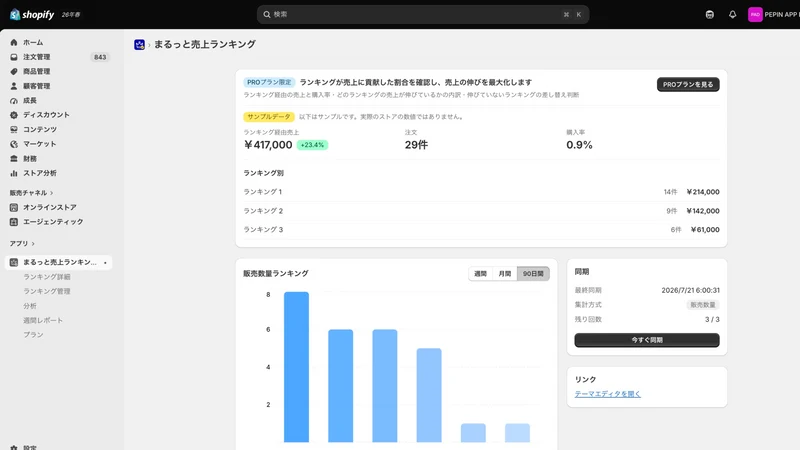The height and width of the screenshot is (450, 800).
Task: Click the オンラインストア icon
Action: click(14, 207)
